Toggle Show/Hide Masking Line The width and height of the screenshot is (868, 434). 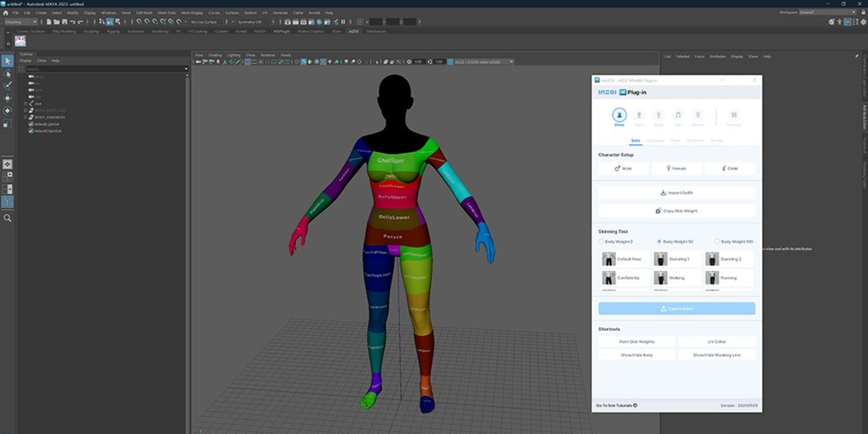coord(717,355)
